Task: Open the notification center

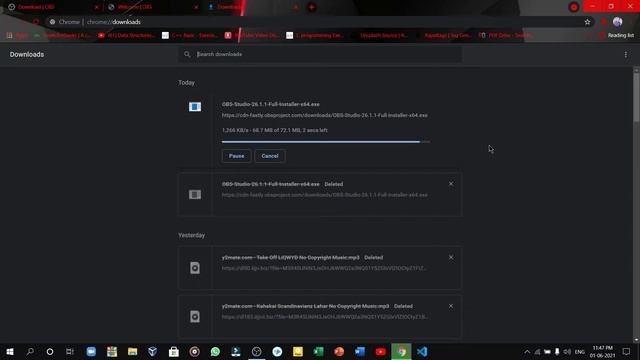Action: [x=627, y=351]
